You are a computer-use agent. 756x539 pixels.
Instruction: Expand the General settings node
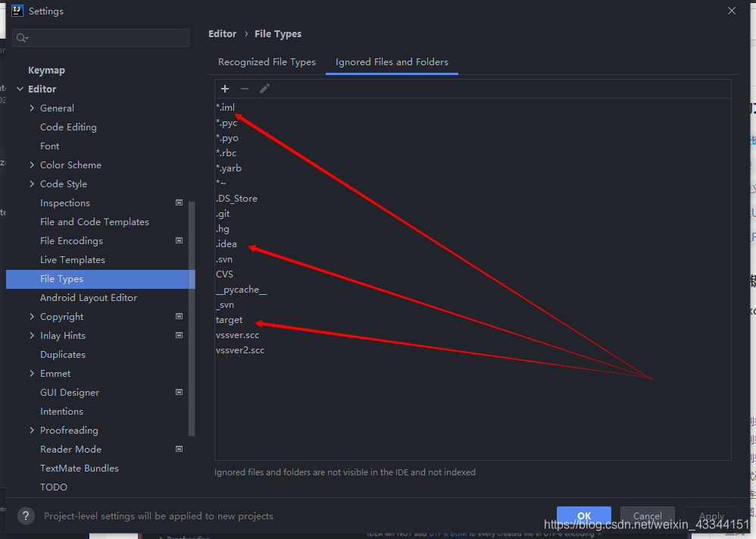32,108
